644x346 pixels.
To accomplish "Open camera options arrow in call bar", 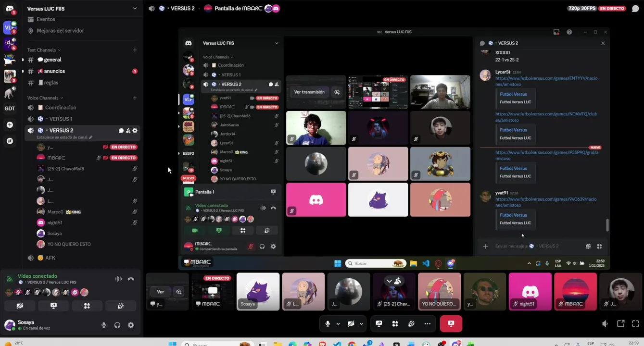I will pyautogui.click(x=361, y=324).
